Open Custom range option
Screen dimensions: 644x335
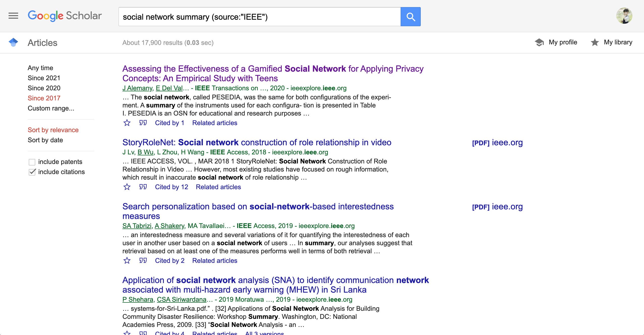51,108
